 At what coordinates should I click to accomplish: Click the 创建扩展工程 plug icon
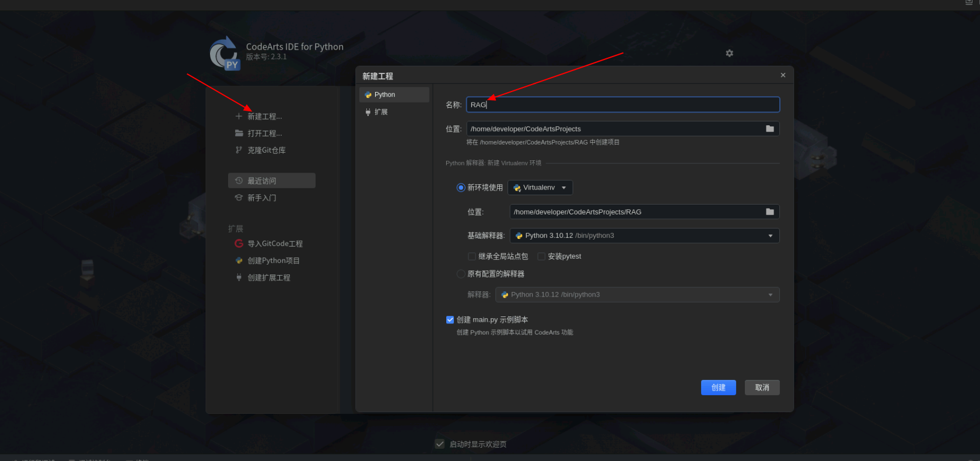coord(239,277)
